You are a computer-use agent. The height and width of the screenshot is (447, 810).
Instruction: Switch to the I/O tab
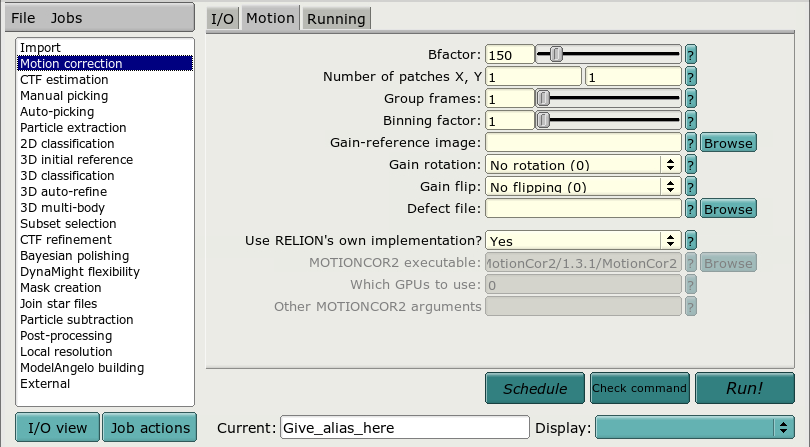pyautogui.click(x=223, y=19)
